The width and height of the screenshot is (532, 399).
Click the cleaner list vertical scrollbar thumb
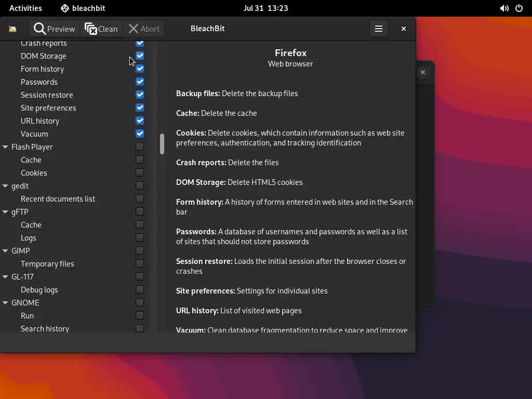pos(162,144)
